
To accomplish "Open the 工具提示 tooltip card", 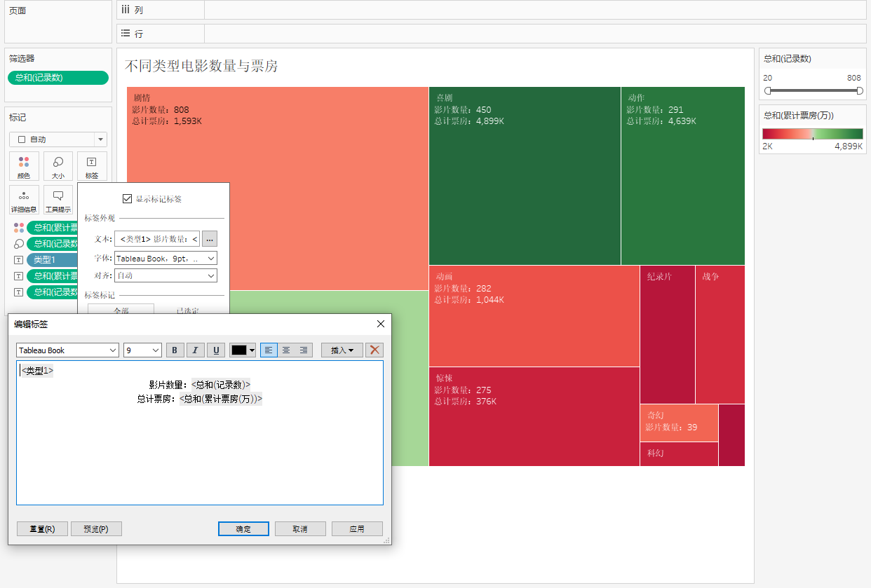I will [x=58, y=200].
